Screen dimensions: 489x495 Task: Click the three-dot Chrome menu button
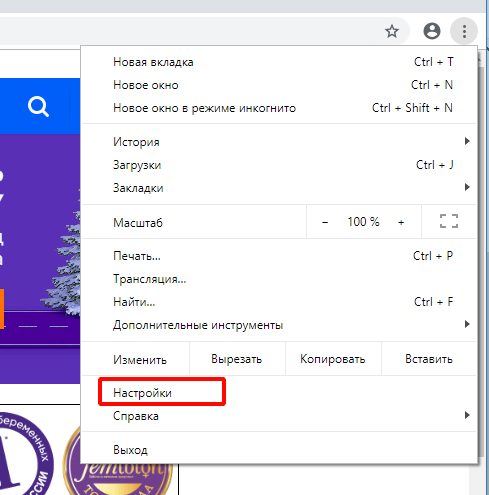[464, 31]
